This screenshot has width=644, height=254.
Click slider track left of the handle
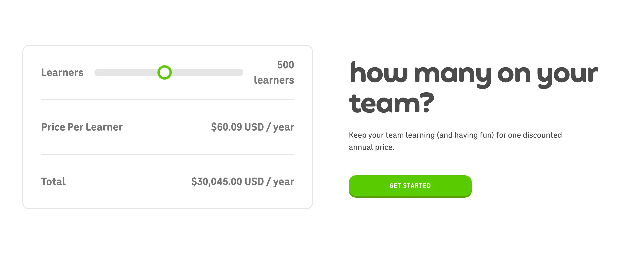126,72
